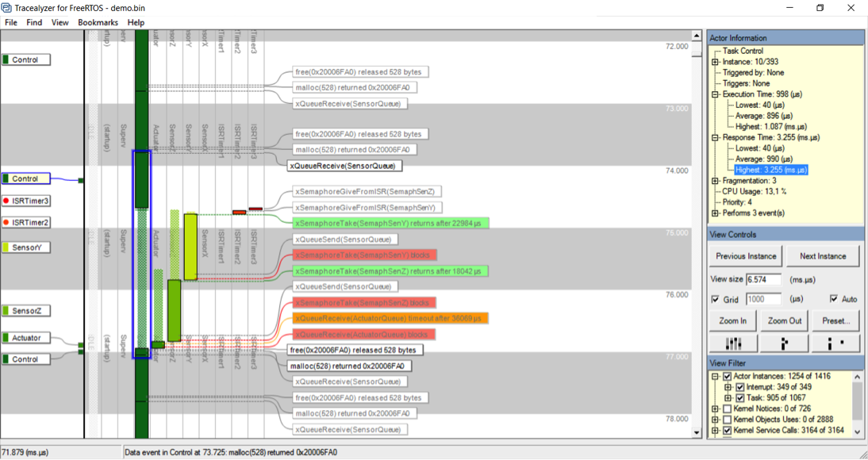Collapse the Response Time node

[x=715, y=137]
